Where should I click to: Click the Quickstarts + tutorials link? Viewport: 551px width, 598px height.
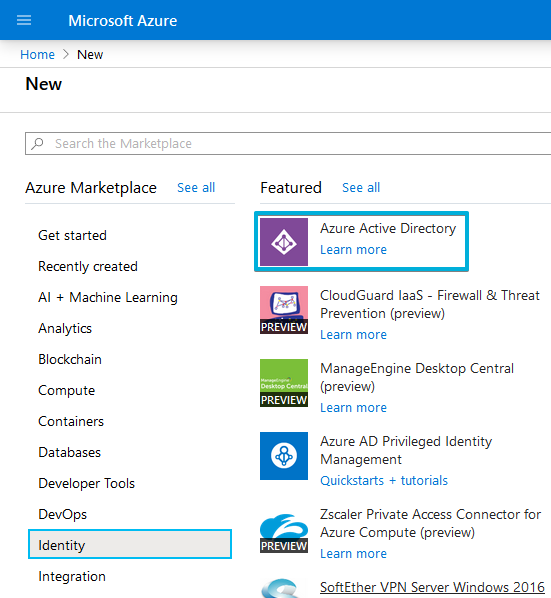coord(384,480)
